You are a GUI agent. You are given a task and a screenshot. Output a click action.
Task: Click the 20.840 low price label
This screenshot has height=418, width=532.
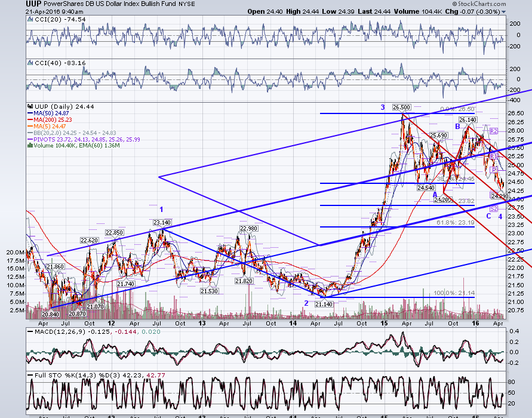coord(50,314)
